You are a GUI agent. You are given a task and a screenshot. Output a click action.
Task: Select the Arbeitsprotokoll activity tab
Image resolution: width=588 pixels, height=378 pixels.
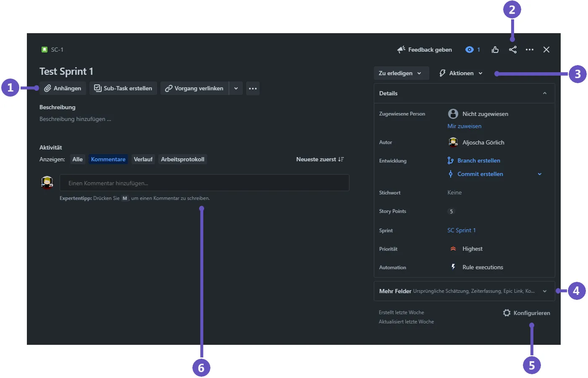(183, 159)
